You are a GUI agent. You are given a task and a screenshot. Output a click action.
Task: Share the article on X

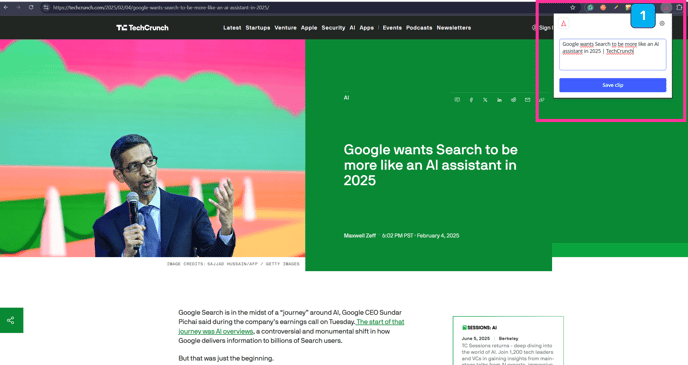(x=485, y=100)
